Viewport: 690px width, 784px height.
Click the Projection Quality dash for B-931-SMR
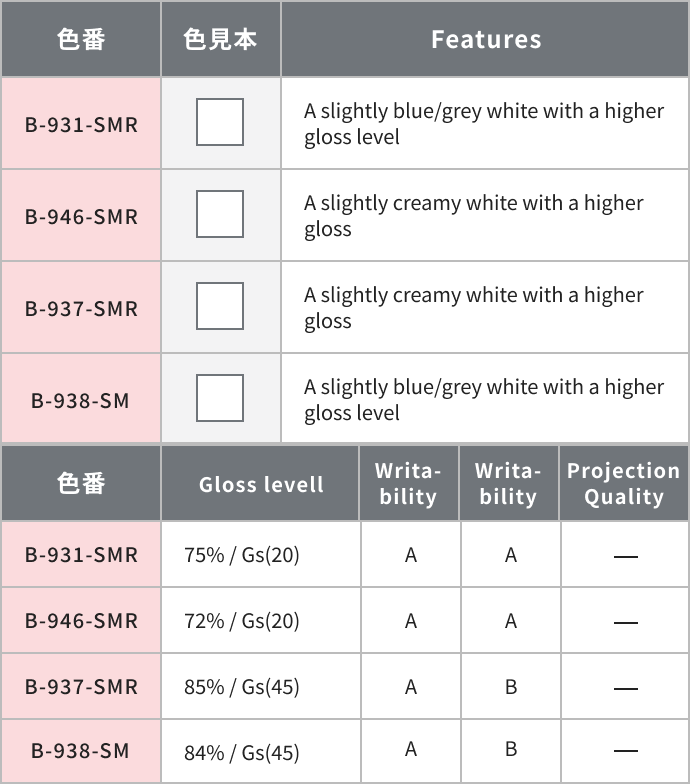click(x=626, y=556)
